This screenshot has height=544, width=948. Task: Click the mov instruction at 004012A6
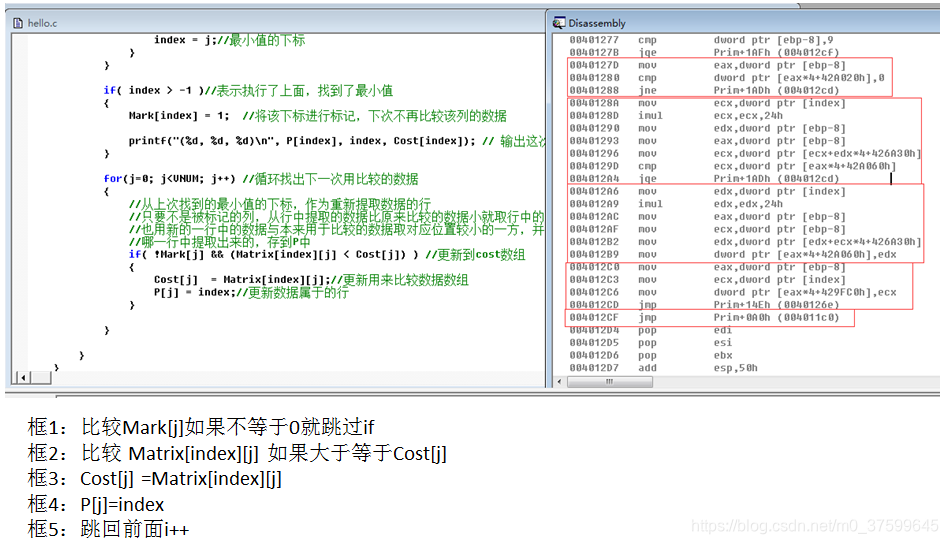707,192
